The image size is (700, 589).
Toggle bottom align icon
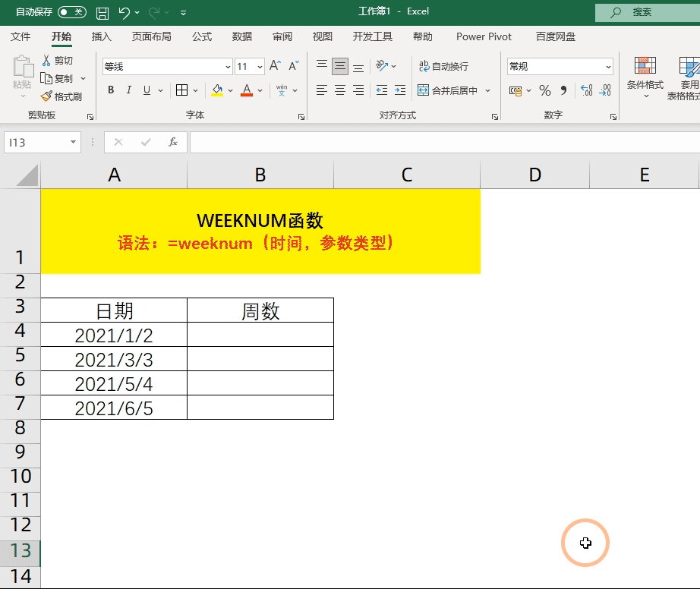pyautogui.click(x=358, y=67)
